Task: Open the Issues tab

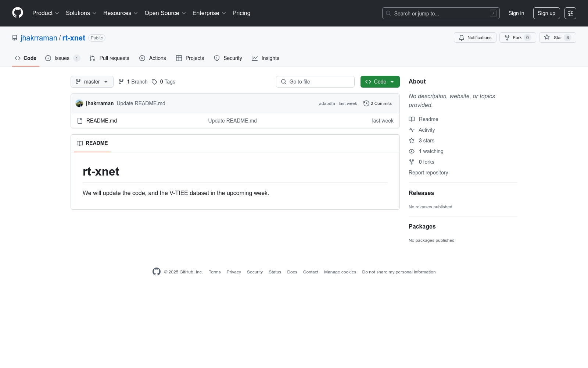Action: 62,58
